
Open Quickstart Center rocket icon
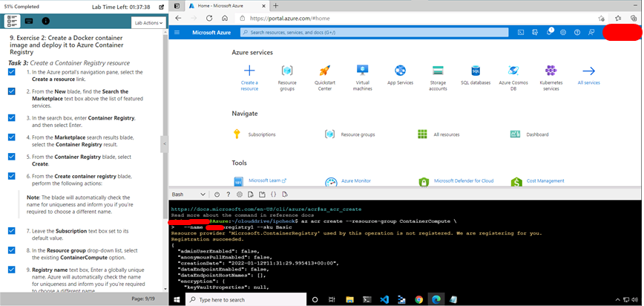325,71
